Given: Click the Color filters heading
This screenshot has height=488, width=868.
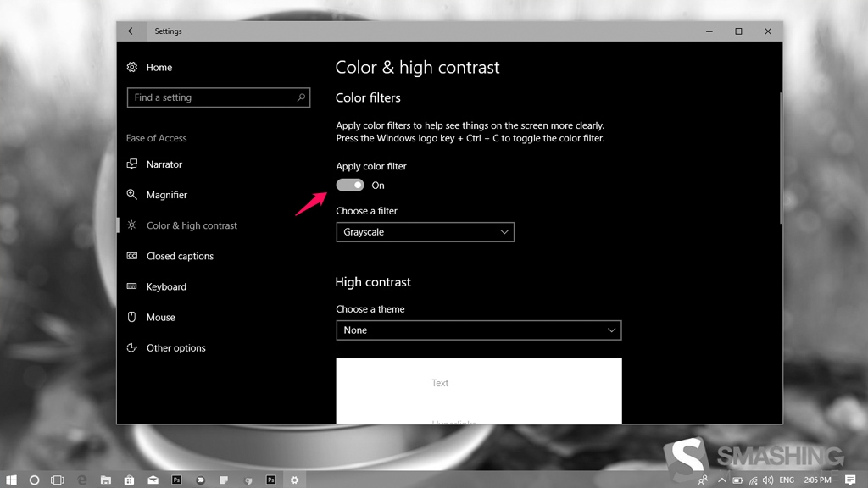Looking at the screenshot, I should click(368, 97).
